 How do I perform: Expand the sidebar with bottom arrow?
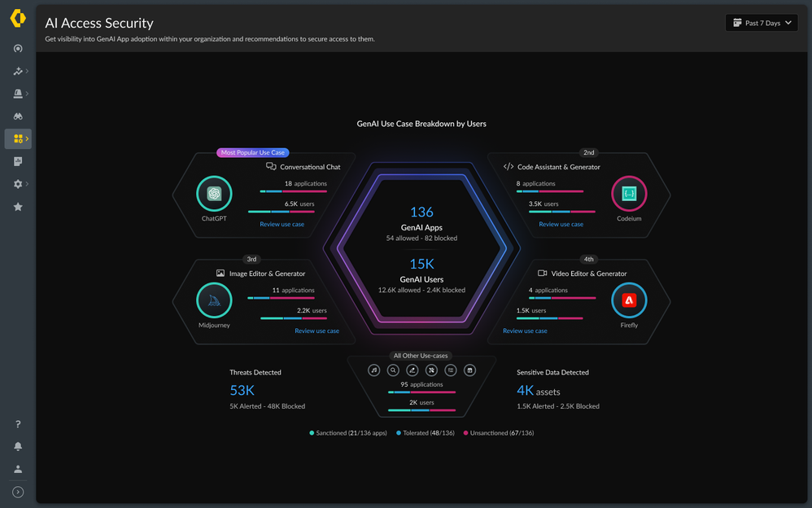[18, 492]
